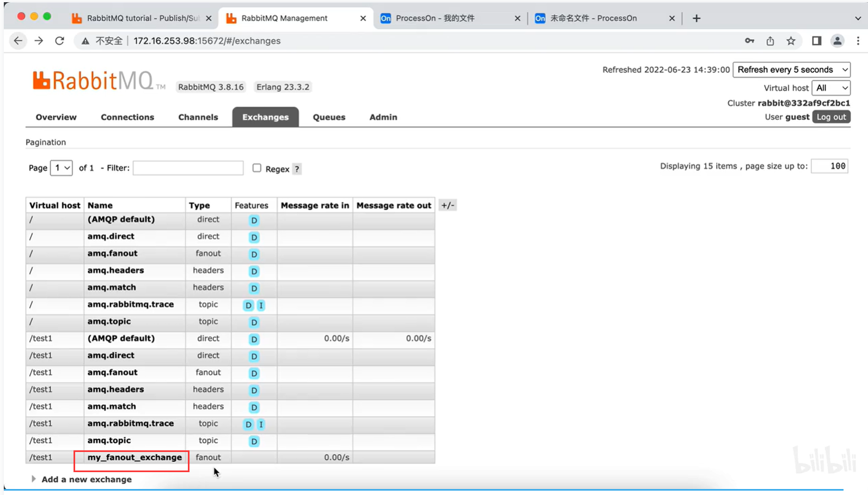Open the Refresh every 5 seconds dropdown
This screenshot has height=495, width=868.
tap(792, 70)
